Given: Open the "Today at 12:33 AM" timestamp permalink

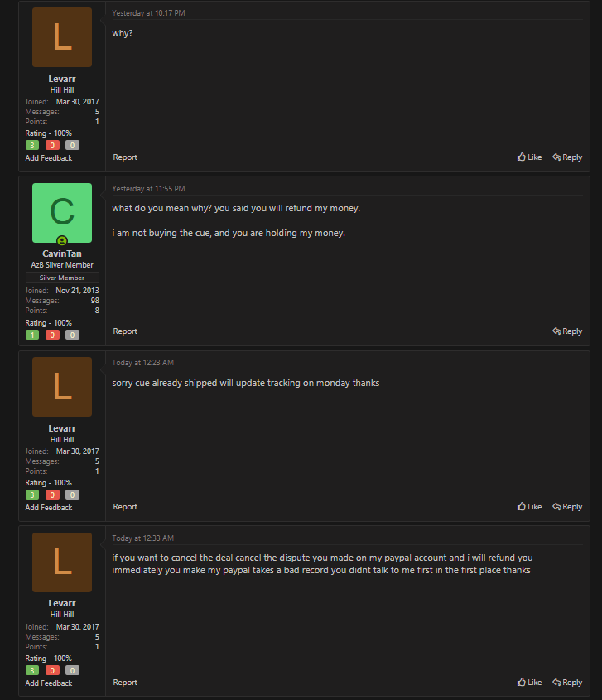Looking at the screenshot, I should (142, 538).
